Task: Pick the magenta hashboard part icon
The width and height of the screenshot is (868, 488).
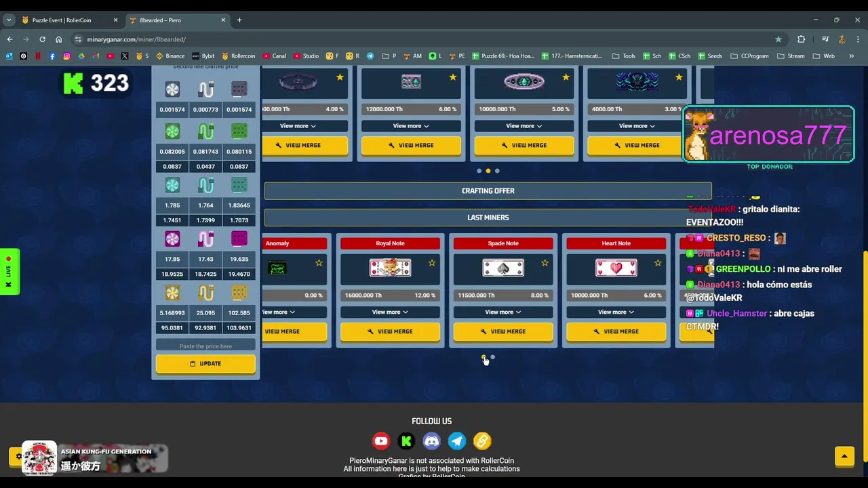Action: coord(239,239)
